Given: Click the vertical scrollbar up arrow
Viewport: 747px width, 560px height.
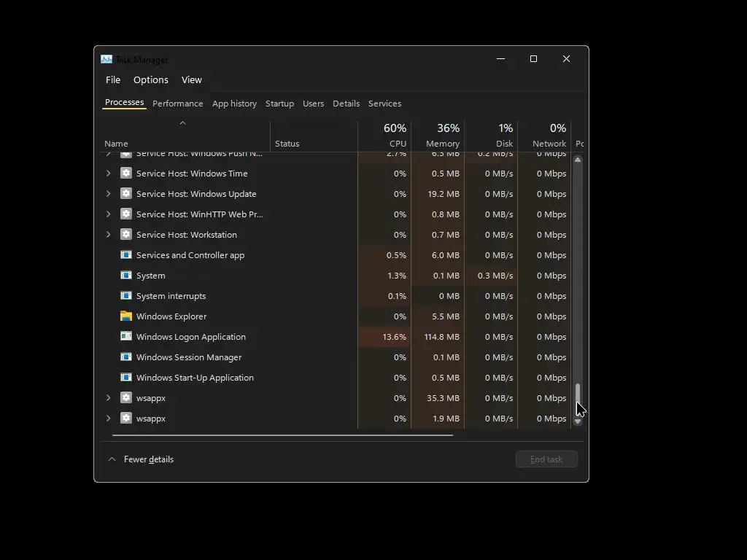Looking at the screenshot, I should pos(578,160).
